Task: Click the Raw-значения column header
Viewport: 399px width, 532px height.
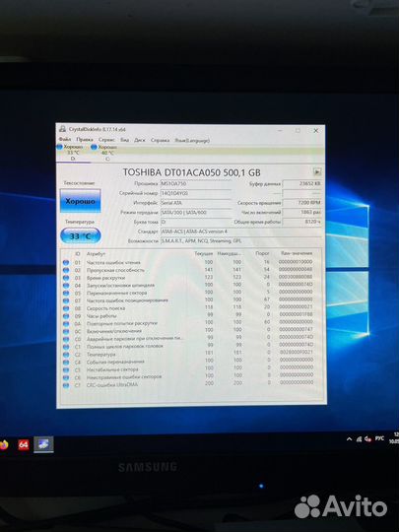Action: point(297,253)
